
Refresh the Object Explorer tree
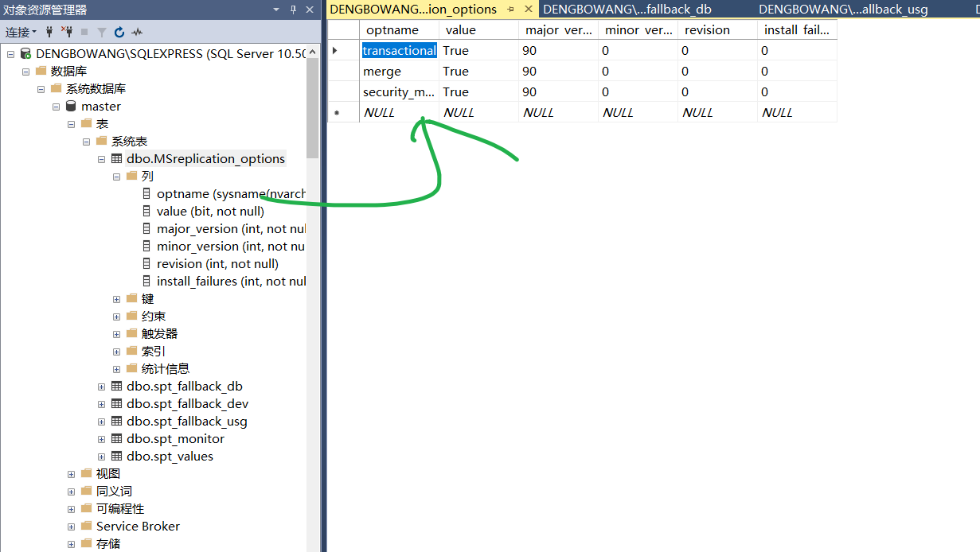[119, 32]
